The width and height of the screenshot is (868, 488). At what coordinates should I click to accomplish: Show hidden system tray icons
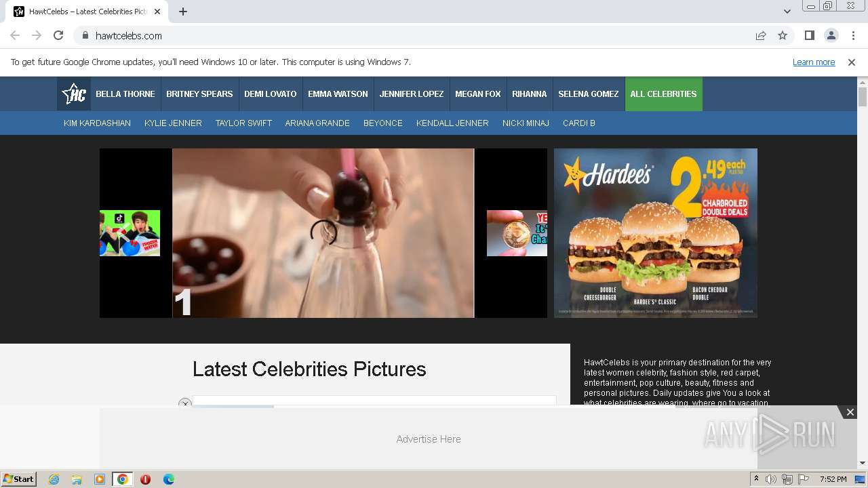coord(757,479)
